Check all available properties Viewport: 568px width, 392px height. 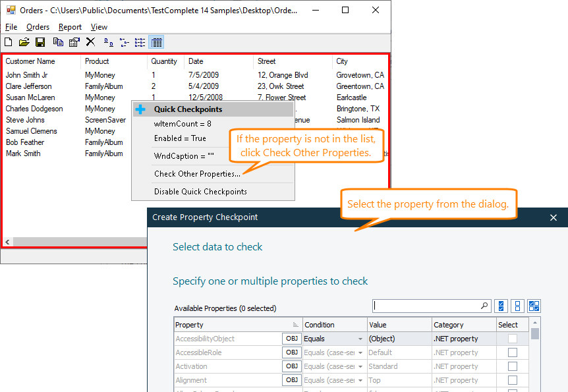click(501, 306)
